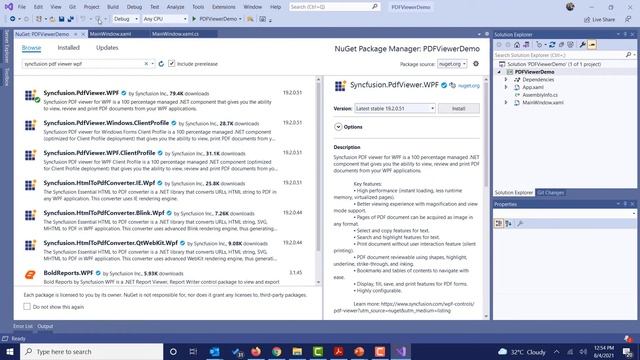Click Solution Explorer Home icon
This screenshot has height=360, width=640.
[x=517, y=45]
